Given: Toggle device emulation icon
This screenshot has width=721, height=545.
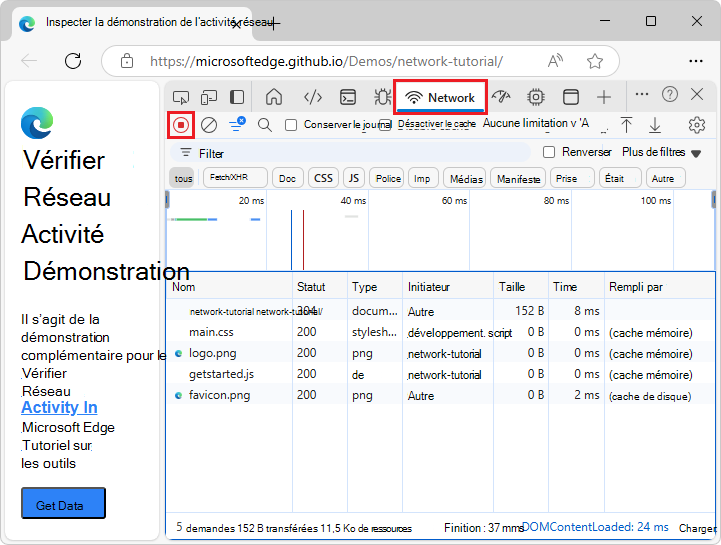Looking at the screenshot, I should [x=209, y=97].
